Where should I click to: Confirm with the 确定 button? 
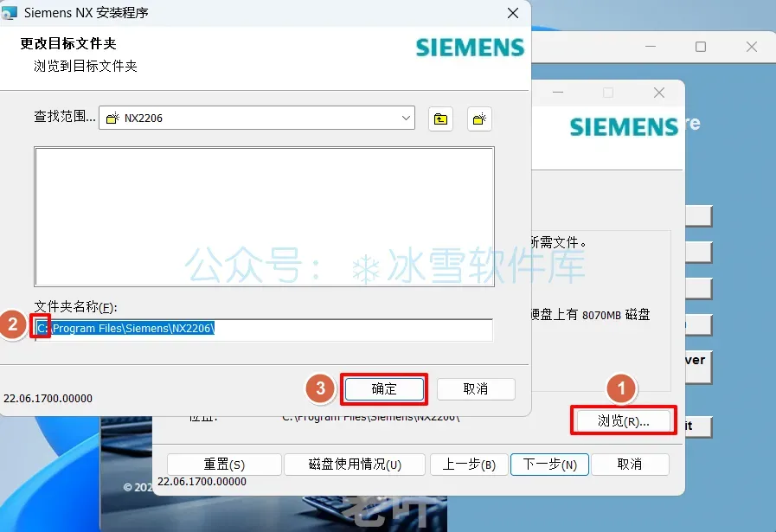[x=384, y=389]
